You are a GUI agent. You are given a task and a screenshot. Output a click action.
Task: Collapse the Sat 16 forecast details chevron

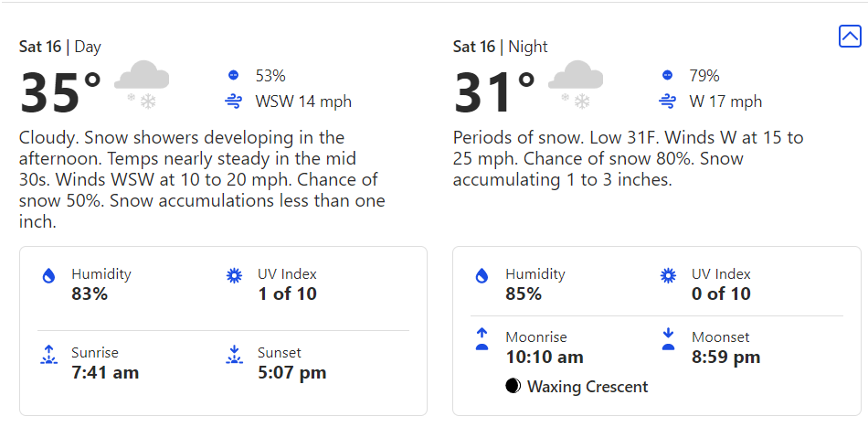point(850,37)
